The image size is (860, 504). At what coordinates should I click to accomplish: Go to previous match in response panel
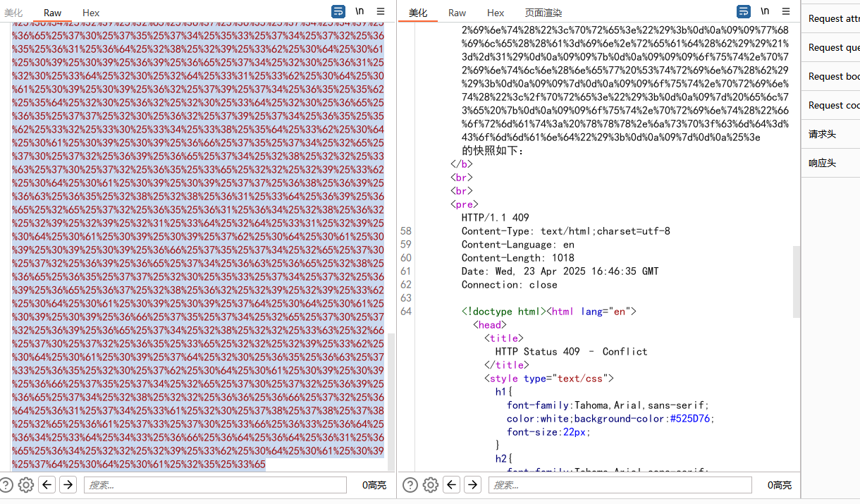pos(452,485)
